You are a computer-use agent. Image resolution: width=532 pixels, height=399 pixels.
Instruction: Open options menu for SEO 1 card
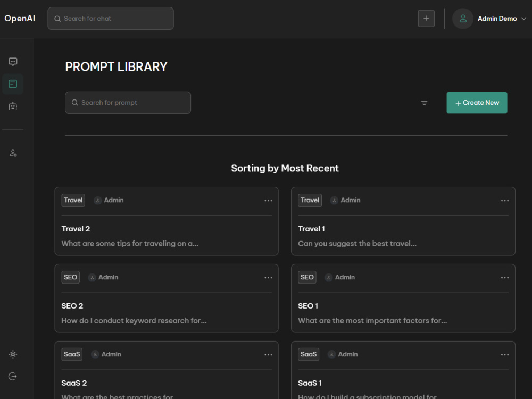[504, 278]
